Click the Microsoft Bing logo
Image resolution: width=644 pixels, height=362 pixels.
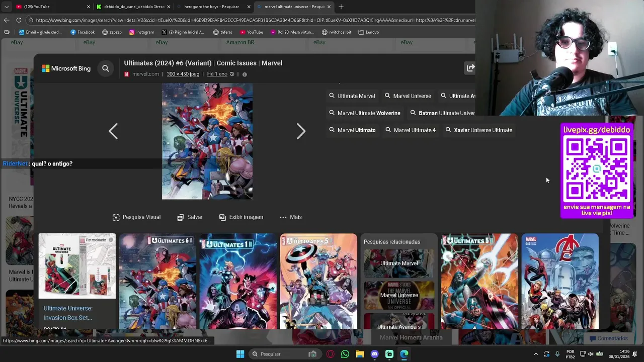click(x=66, y=68)
